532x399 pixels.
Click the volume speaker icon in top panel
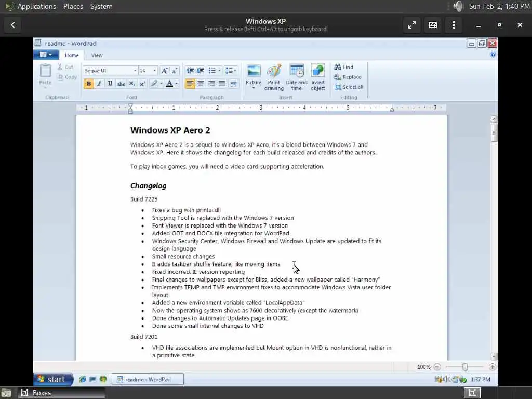point(458,6)
